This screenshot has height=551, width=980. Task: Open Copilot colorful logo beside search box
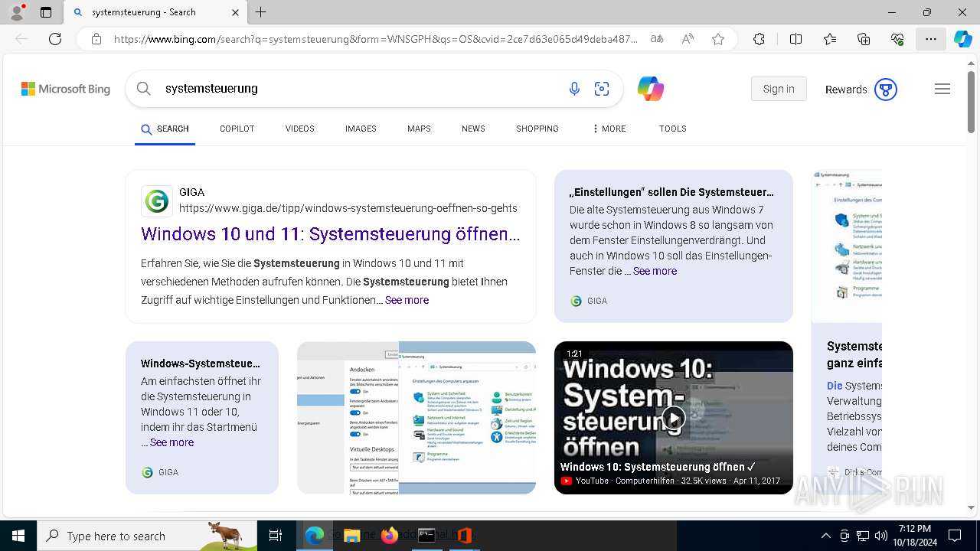pyautogui.click(x=651, y=89)
